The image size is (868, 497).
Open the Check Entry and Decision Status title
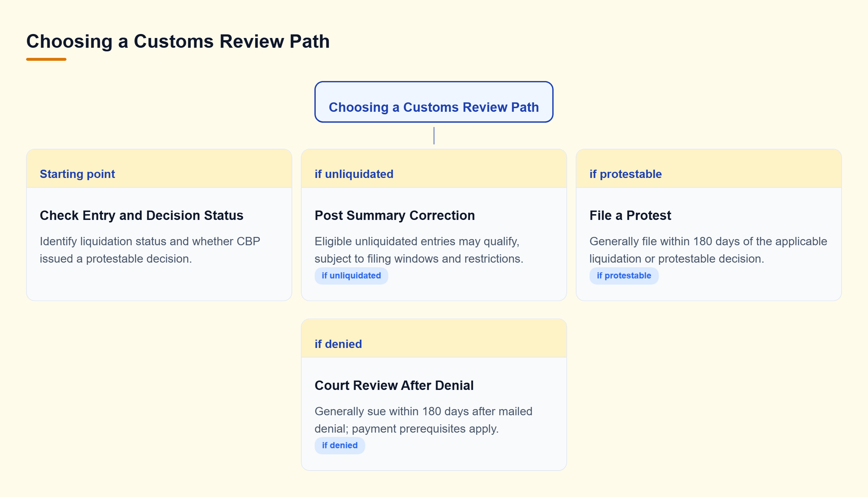tap(141, 215)
